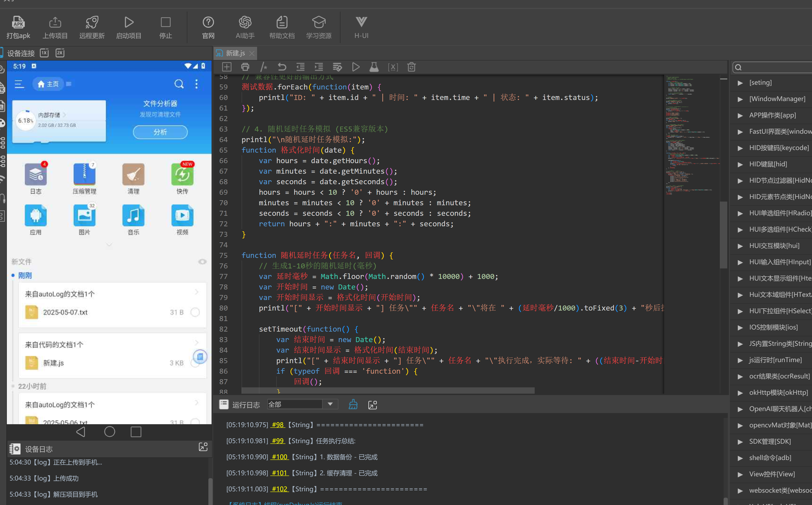Click the editor horizontal scrollbar
This screenshot has width=812, height=505.
[388, 390]
